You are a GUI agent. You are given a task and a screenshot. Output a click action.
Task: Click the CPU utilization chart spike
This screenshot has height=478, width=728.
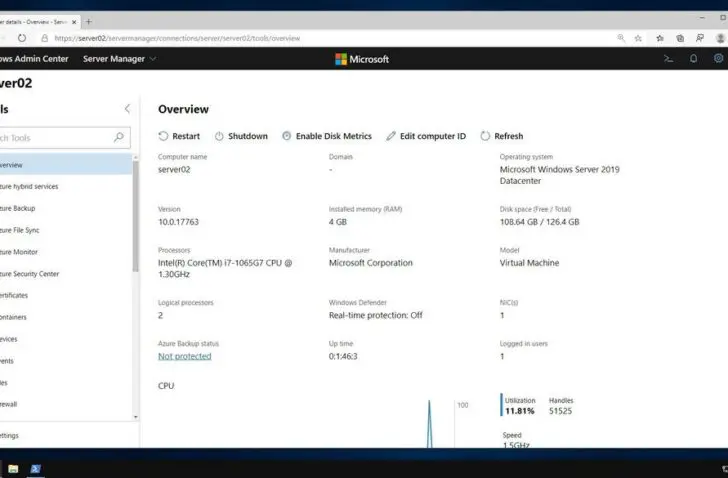pos(429,423)
